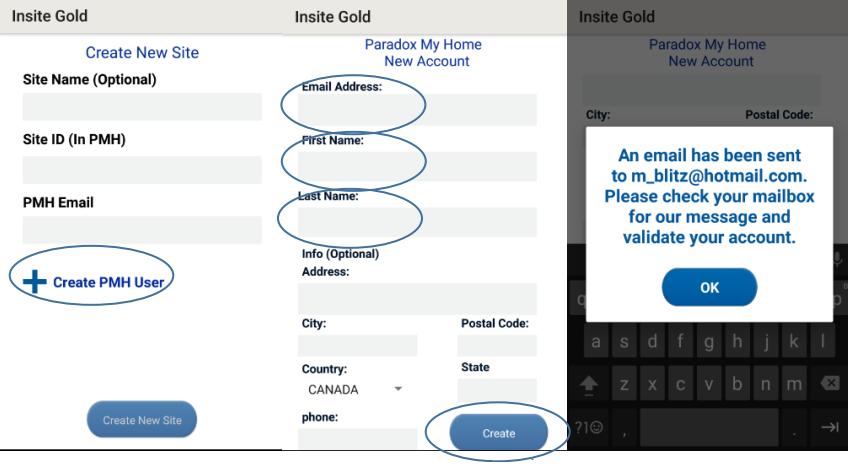Image resolution: width=852 pixels, height=472 pixels.
Task: Focus the Address input field
Action: coord(417,298)
